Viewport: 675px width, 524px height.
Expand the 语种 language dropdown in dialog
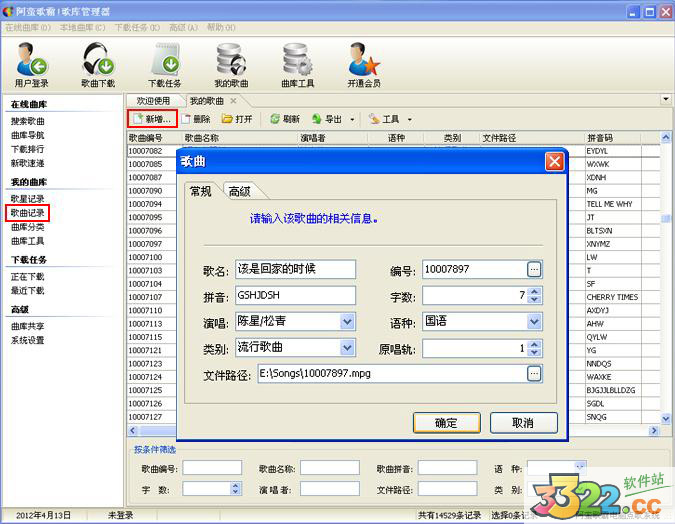[534, 322]
